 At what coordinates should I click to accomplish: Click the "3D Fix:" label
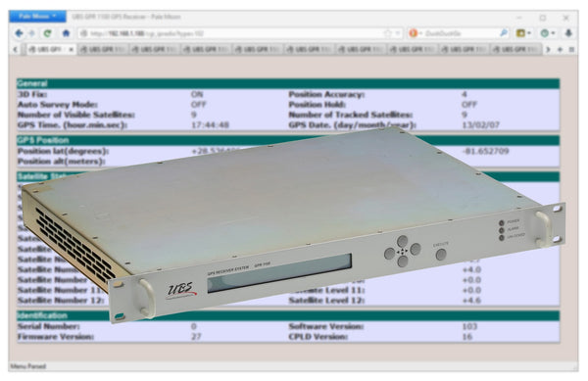point(32,94)
